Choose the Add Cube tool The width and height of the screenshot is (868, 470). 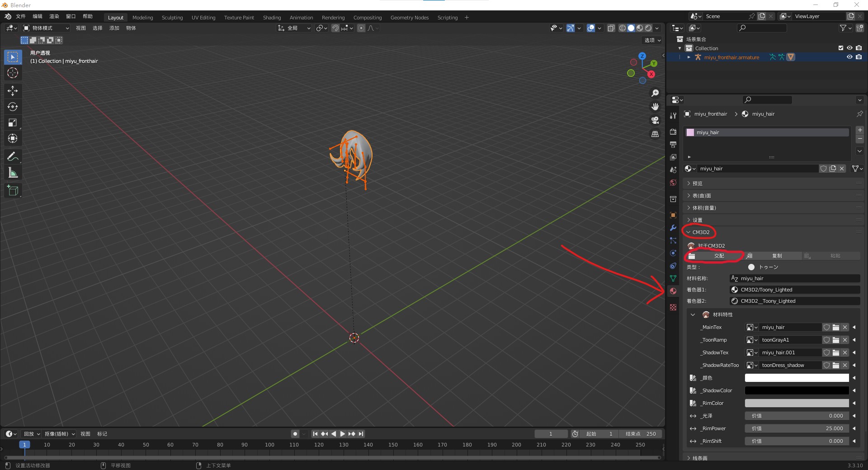(13, 190)
